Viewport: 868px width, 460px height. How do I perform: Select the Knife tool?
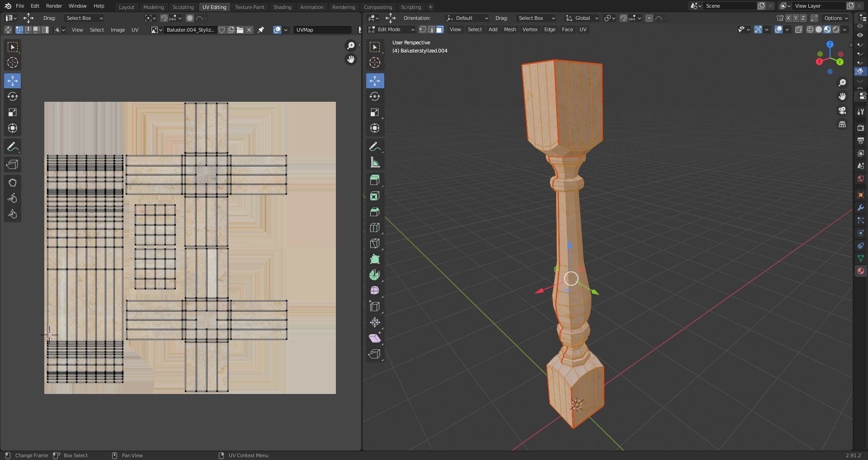(375, 243)
